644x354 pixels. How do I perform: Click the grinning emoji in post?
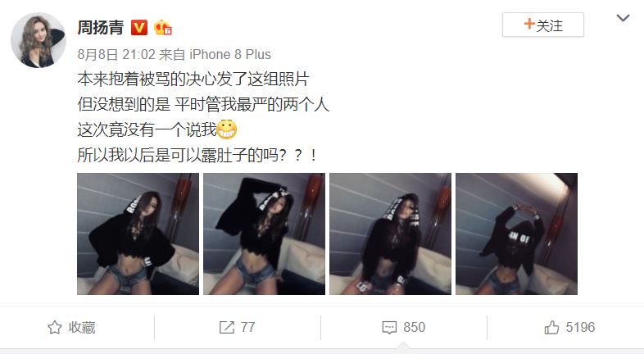pyautogui.click(x=226, y=129)
